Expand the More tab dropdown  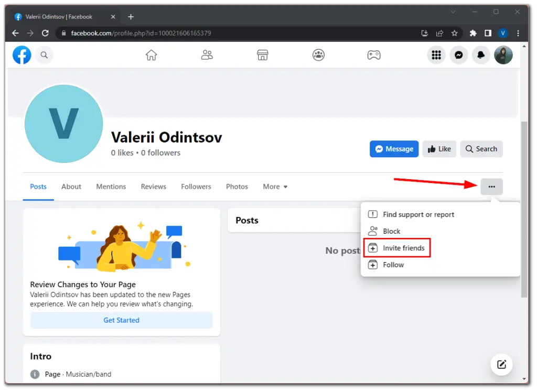pyautogui.click(x=275, y=187)
